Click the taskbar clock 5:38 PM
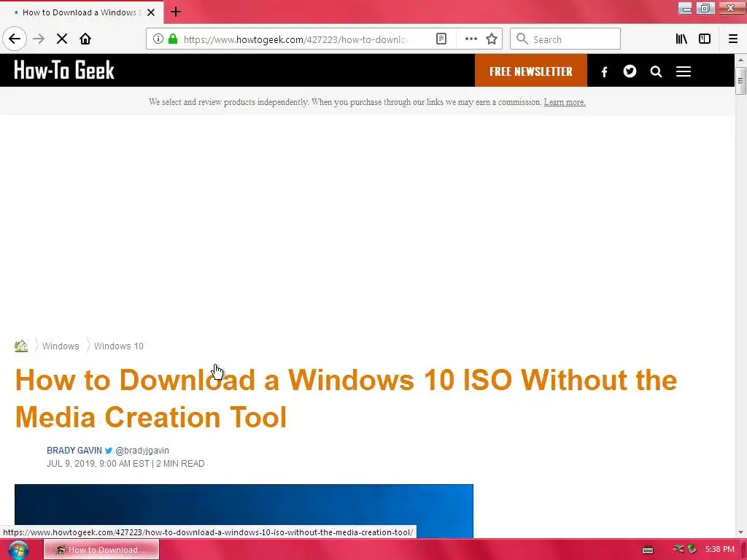The image size is (747, 560). (x=720, y=550)
